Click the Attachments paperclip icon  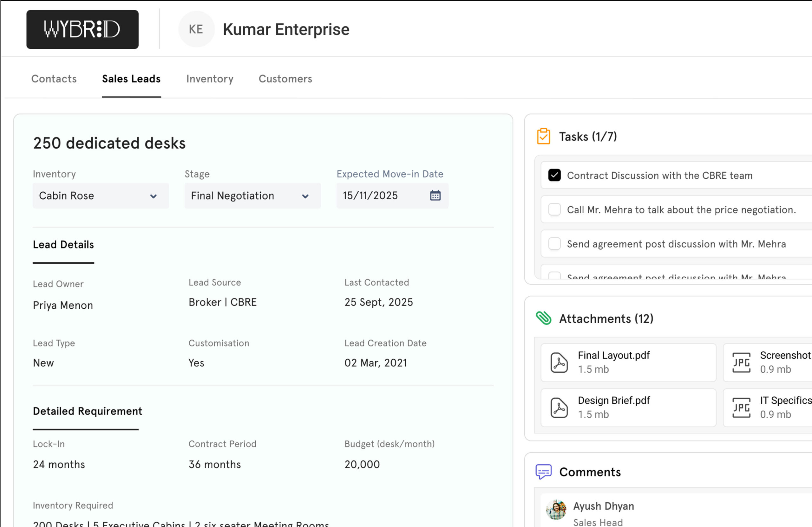(x=543, y=318)
